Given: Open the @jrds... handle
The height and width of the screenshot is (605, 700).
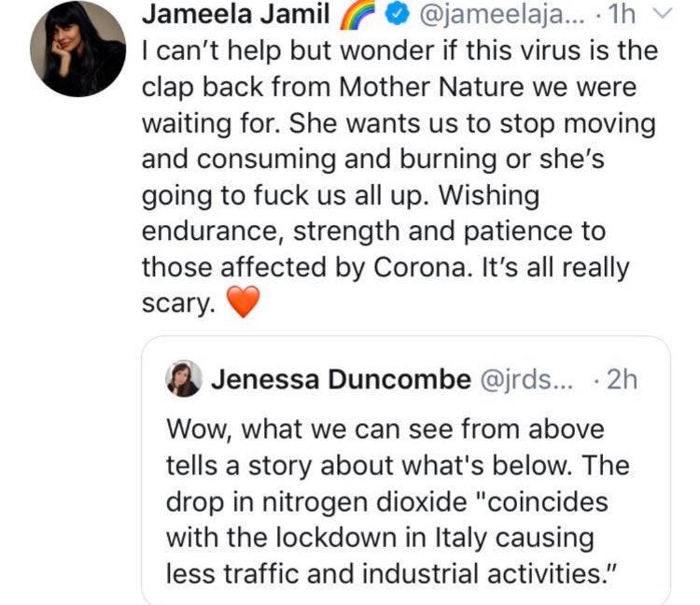Looking at the screenshot, I should click(x=525, y=380).
